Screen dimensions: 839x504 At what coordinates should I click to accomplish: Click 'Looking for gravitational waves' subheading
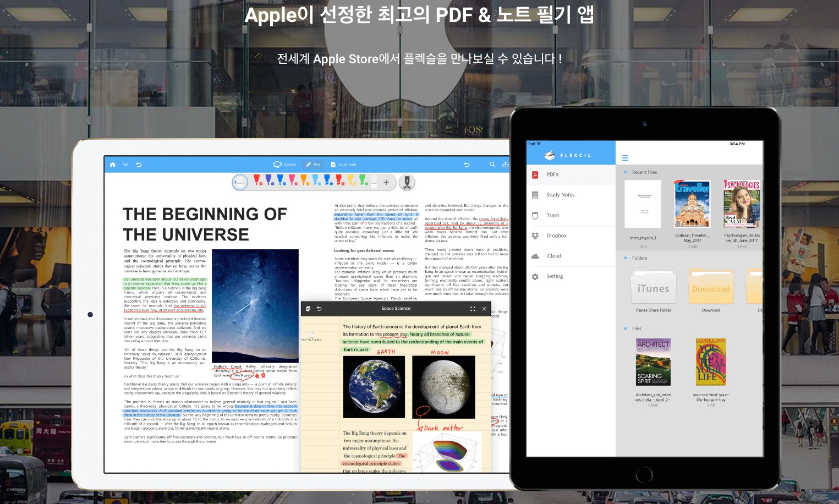tap(364, 250)
